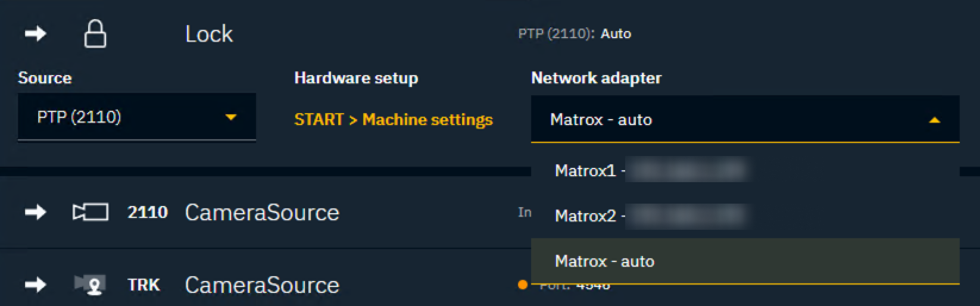This screenshot has width=980, height=306.
Task: Click the arrow icon in the TRK row
Action: (35, 285)
